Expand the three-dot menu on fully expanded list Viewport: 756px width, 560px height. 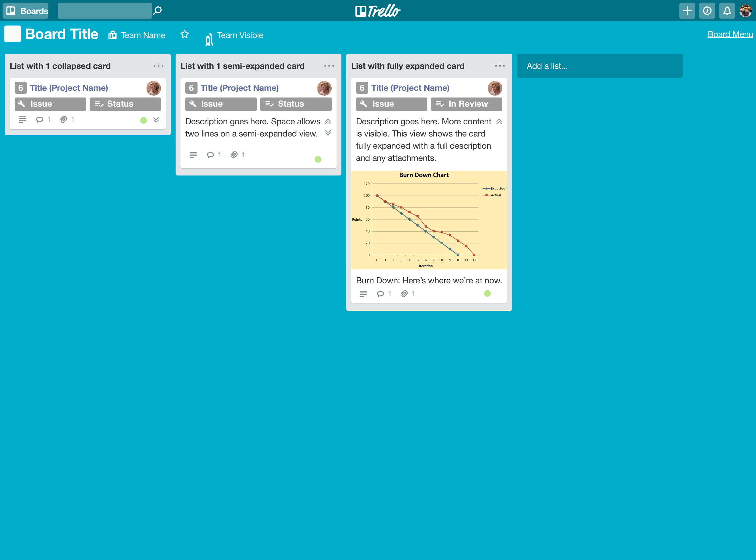coord(500,66)
